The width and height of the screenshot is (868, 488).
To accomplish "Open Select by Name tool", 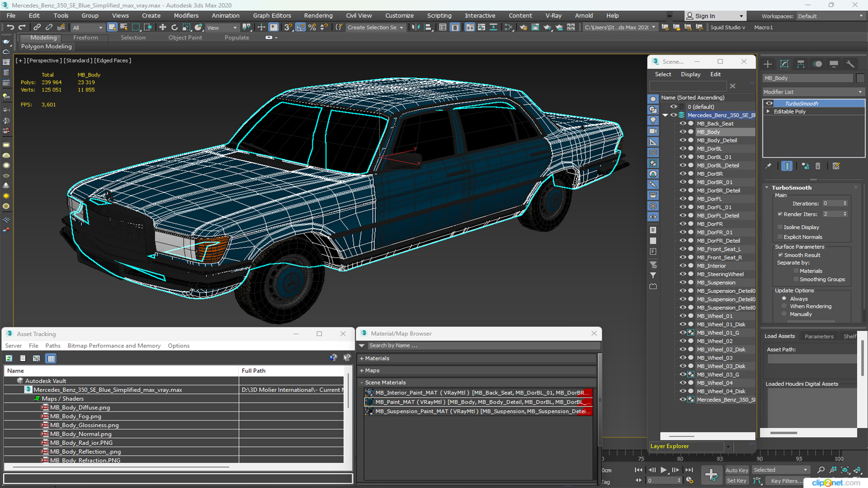I will (124, 28).
